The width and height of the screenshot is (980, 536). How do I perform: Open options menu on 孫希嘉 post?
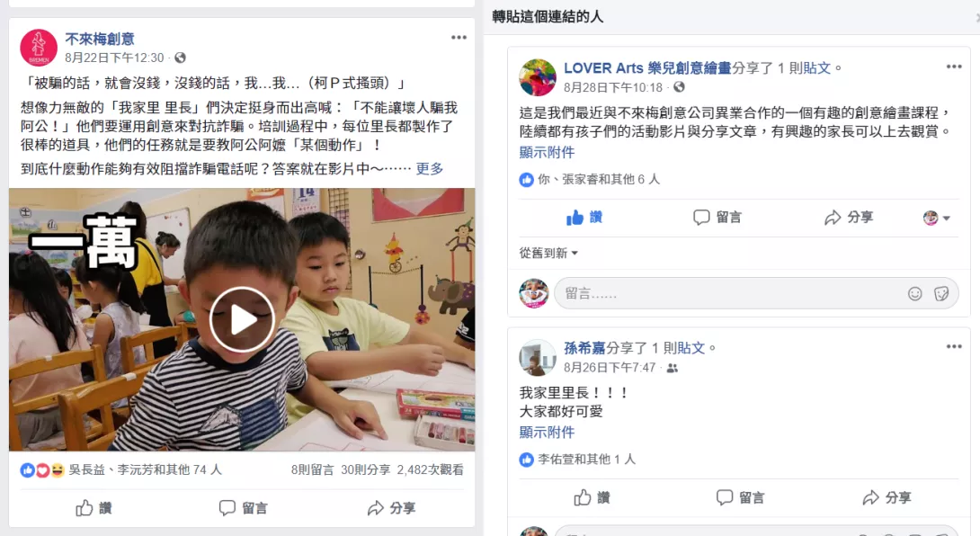pos(953,346)
